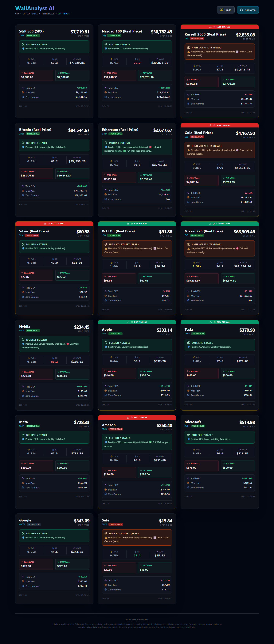Click Max Pain target icon in Nvidia card
Screen dimensions: 274x644
click(x=23, y=391)
